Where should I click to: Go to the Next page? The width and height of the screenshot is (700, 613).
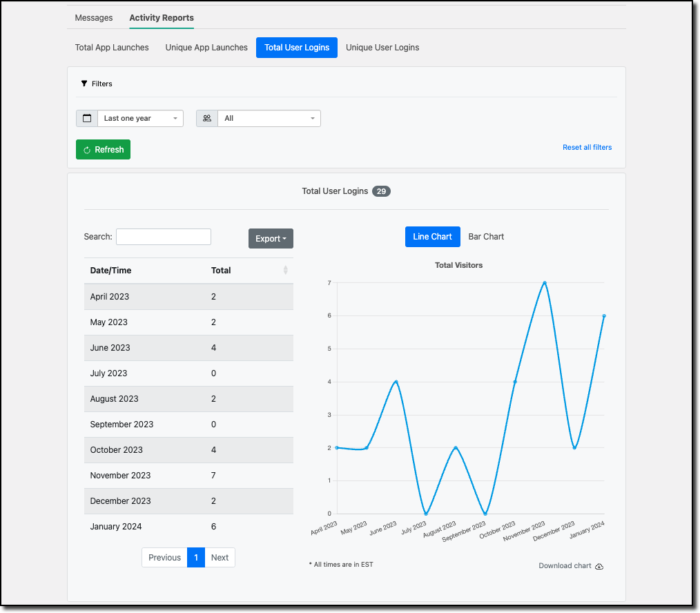pyautogui.click(x=220, y=557)
